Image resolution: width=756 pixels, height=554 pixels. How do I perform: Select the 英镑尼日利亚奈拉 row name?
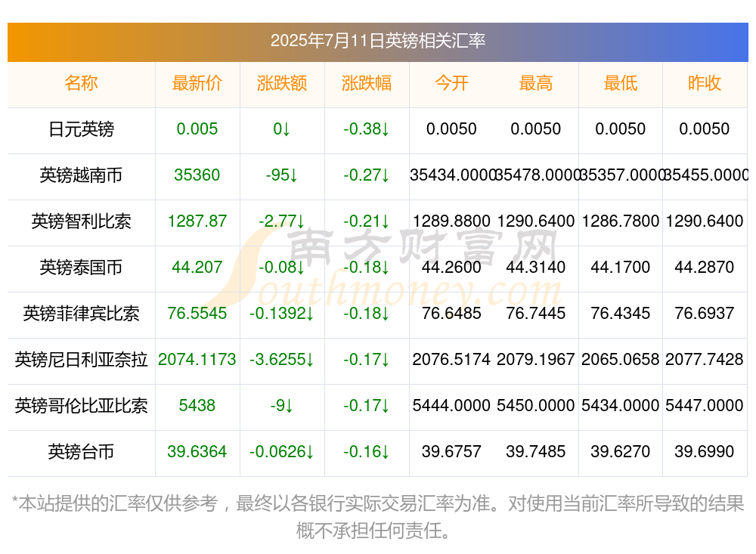point(81,360)
